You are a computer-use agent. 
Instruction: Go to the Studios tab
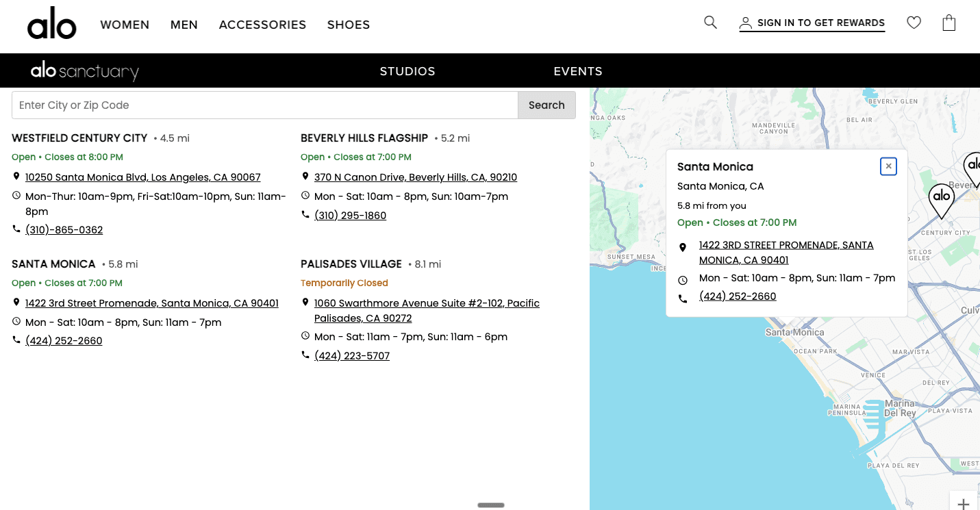(x=407, y=71)
